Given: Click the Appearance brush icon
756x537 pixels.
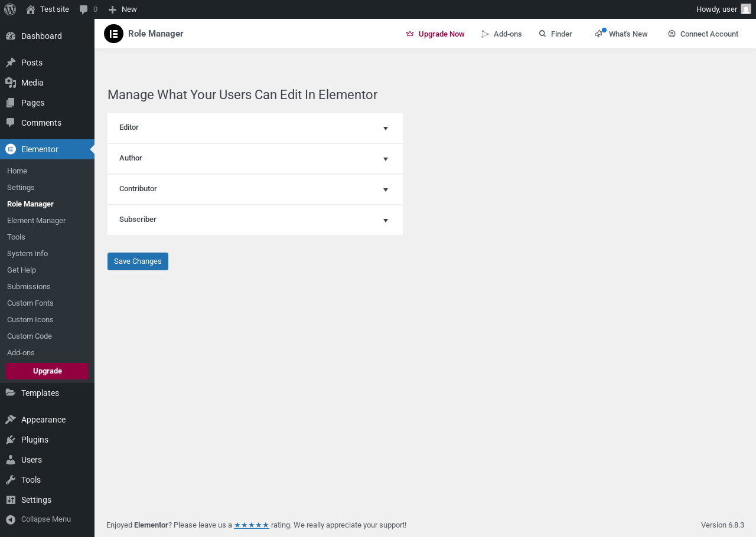Looking at the screenshot, I should pos(11,420).
